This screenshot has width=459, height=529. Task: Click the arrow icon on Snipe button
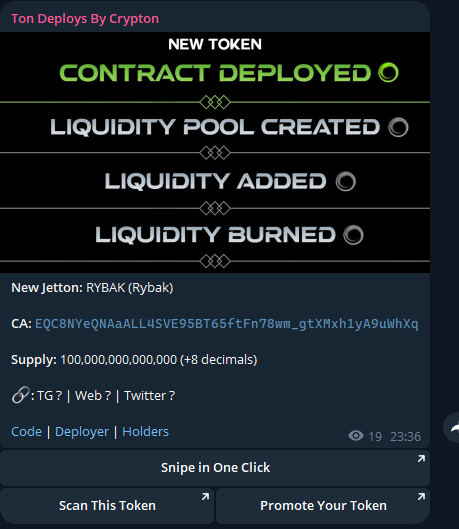(421, 459)
